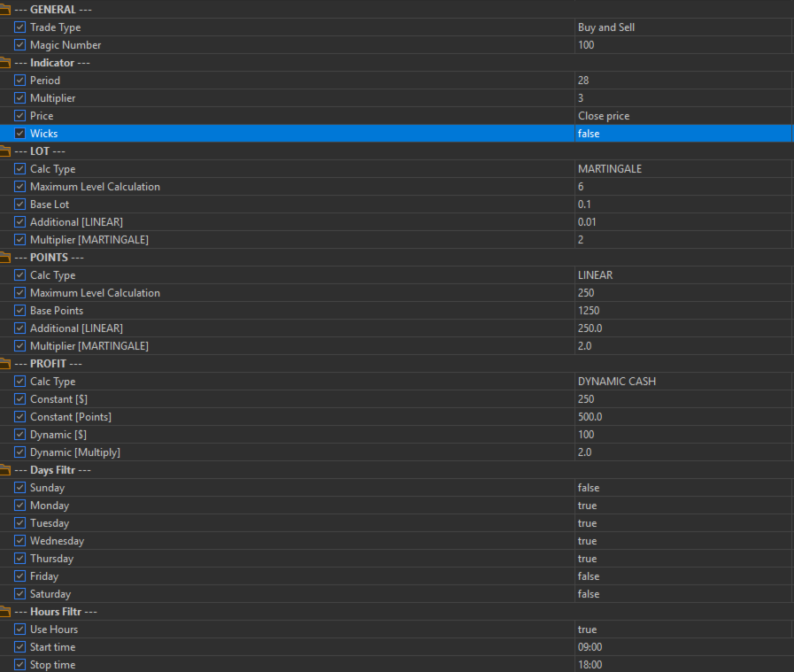Uncheck the Period parameter checkbox
The height and width of the screenshot is (672, 794).
tap(19, 80)
